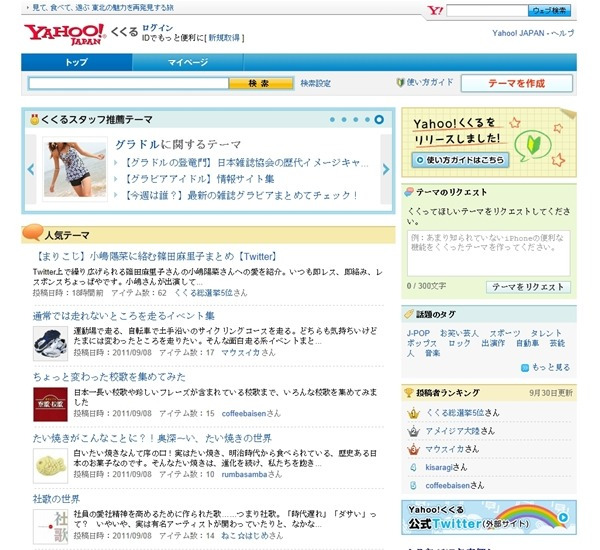
Task: Open ちょっと変わった校歌を集めてみた theme
Action: tap(109, 377)
